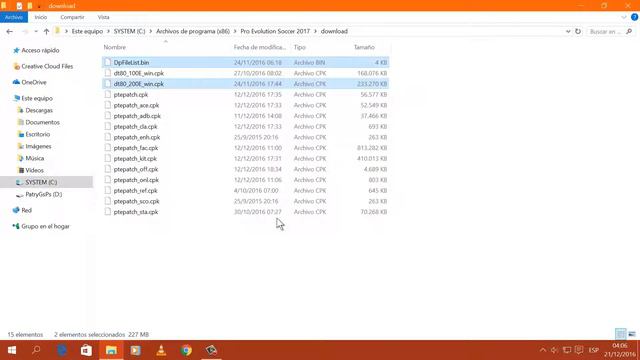
Task: Open taskbar search magnifier
Action: 36,350
